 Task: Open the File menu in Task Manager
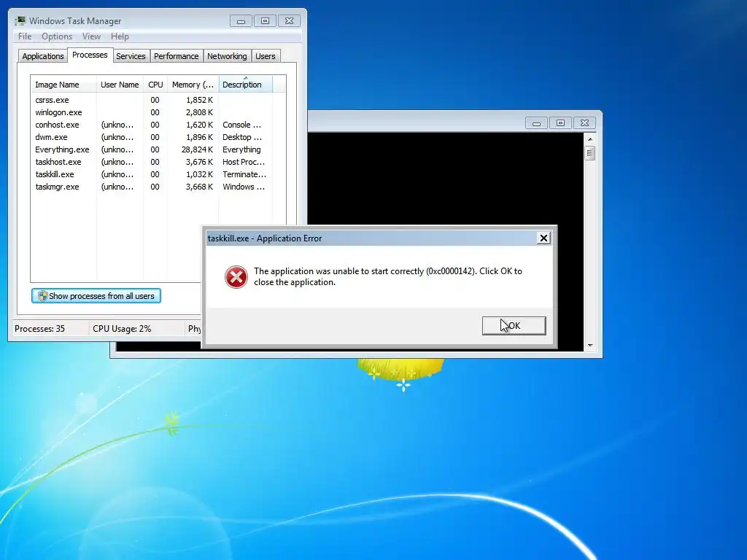[25, 36]
